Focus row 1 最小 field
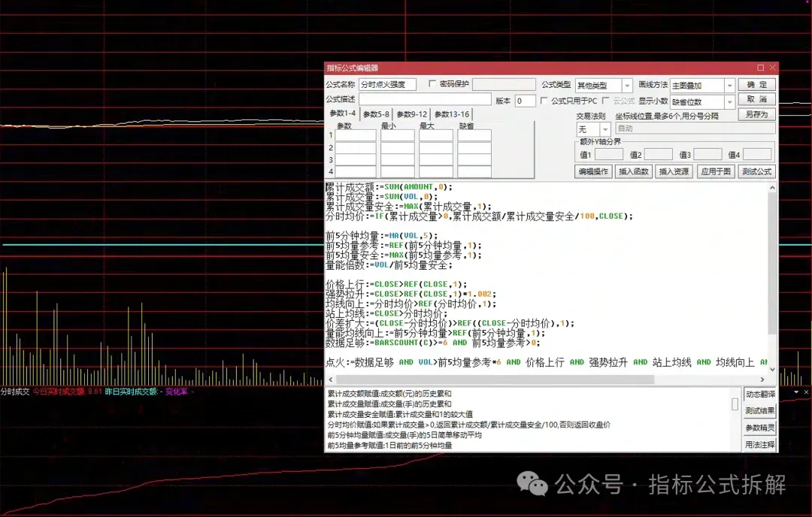Screen dimensions: 812x517 pyautogui.click(x=397, y=135)
